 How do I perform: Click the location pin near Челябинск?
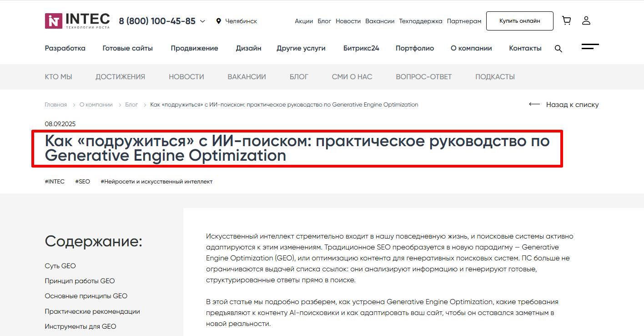click(x=218, y=21)
